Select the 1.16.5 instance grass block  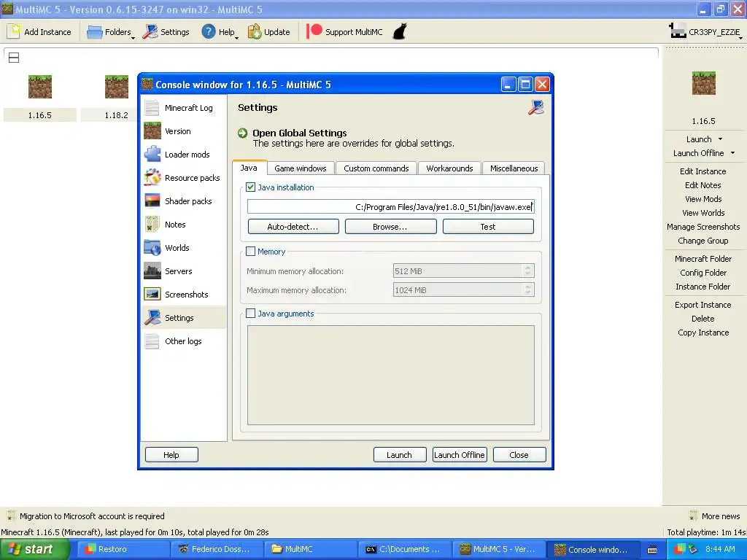(x=40, y=87)
